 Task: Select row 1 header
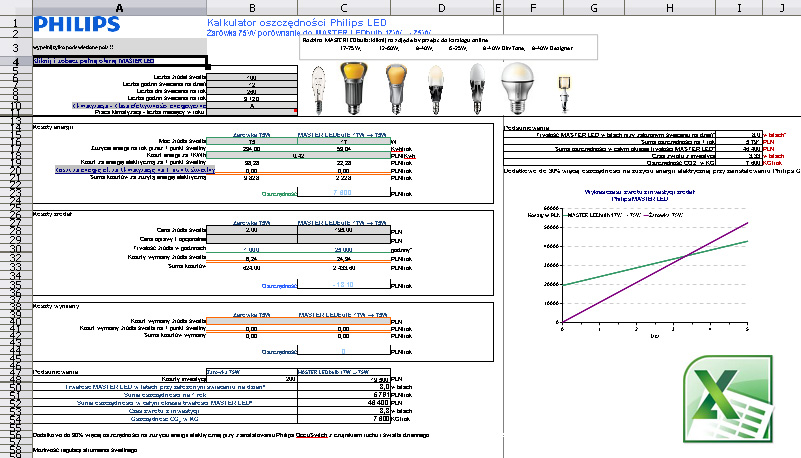coord(16,22)
